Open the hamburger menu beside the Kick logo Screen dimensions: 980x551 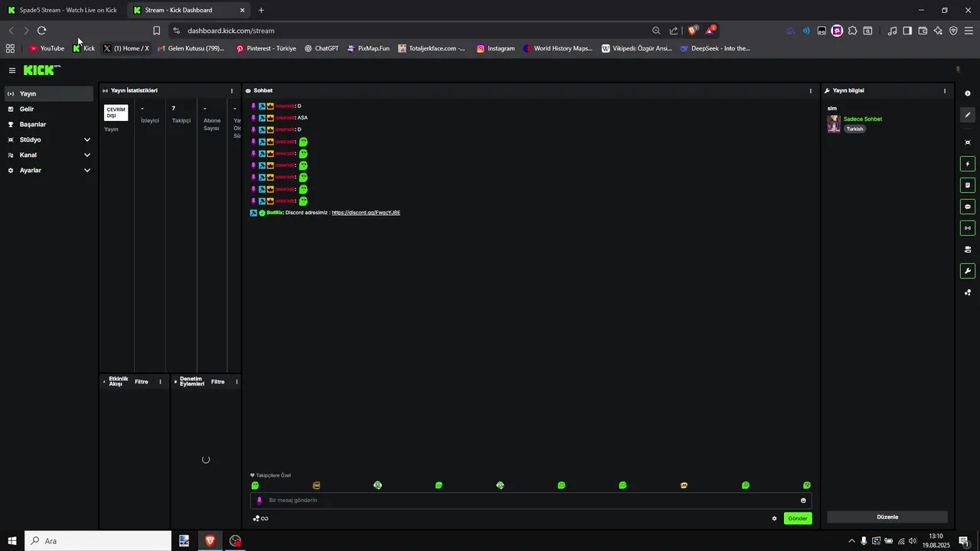tap(12, 70)
